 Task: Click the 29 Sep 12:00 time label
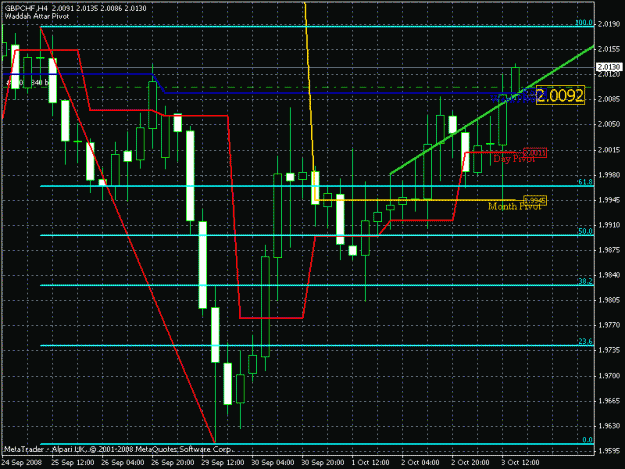pos(223,463)
